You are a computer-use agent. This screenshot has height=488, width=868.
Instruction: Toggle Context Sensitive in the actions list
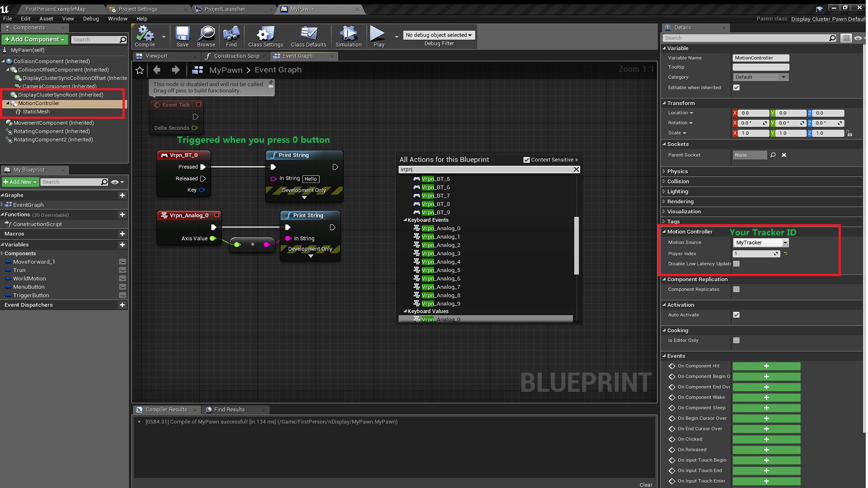527,160
